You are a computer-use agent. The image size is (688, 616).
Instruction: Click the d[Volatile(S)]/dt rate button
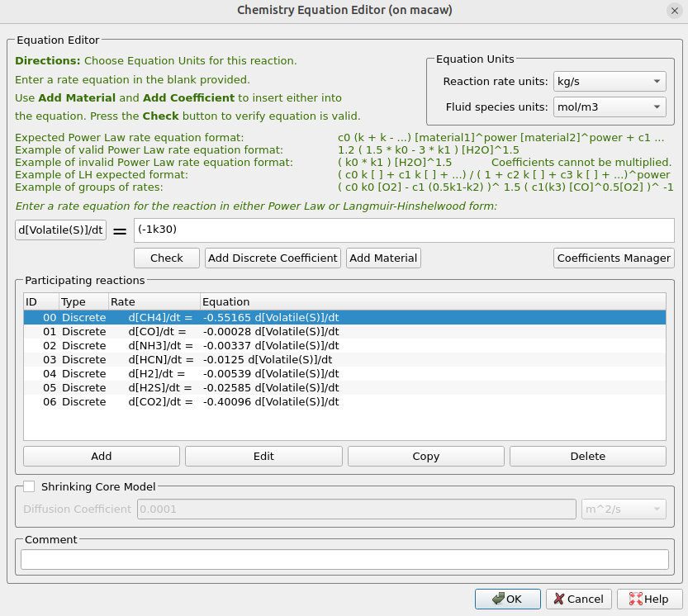[x=61, y=230]
